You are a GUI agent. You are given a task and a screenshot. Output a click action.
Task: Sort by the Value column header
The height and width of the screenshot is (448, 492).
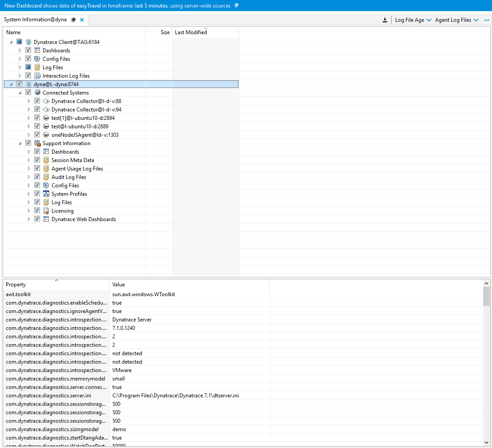(x=190, y=285)
